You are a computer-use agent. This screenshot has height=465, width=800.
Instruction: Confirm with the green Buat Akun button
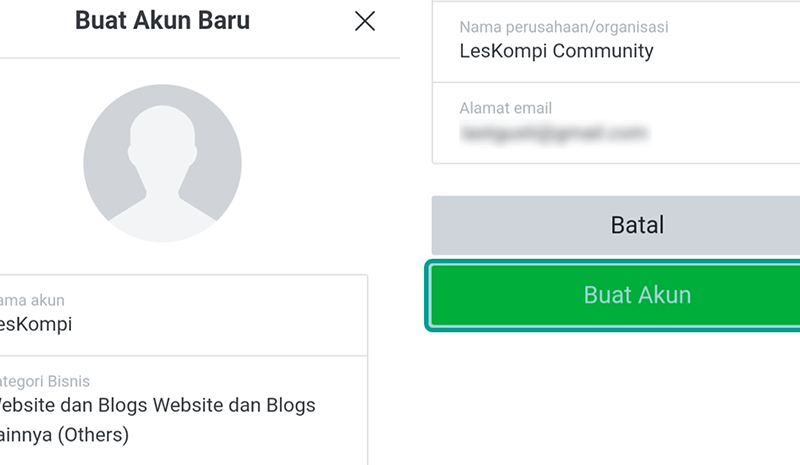616,295
